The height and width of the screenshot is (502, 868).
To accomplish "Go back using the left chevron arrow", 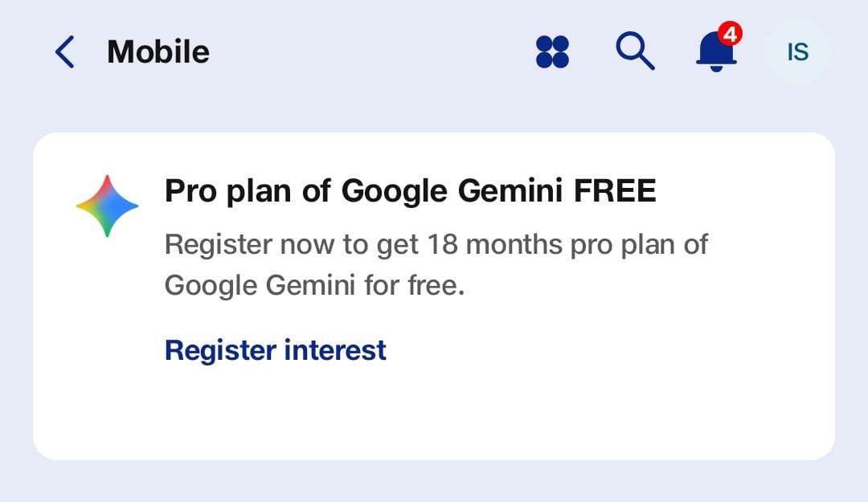I will (x=64, y=51).
